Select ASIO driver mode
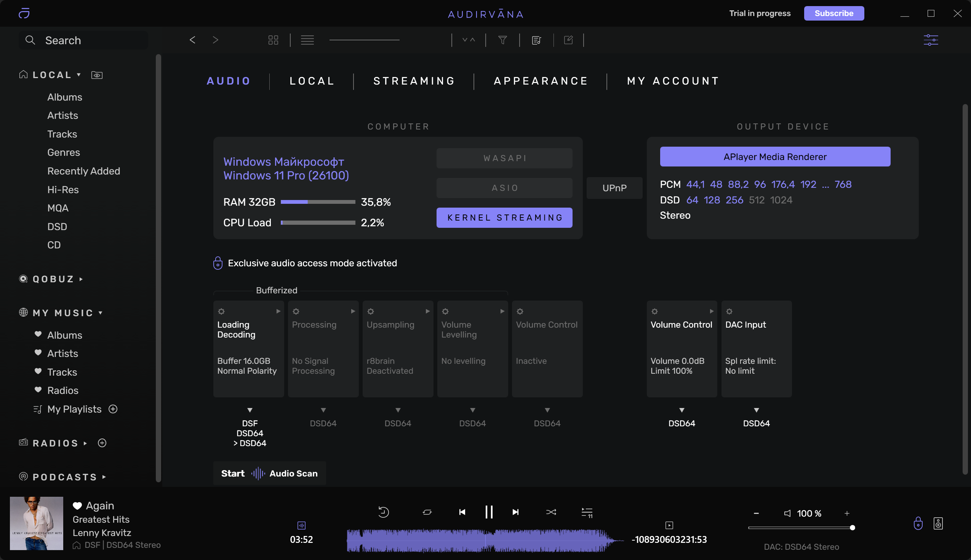 coord(504,188)
